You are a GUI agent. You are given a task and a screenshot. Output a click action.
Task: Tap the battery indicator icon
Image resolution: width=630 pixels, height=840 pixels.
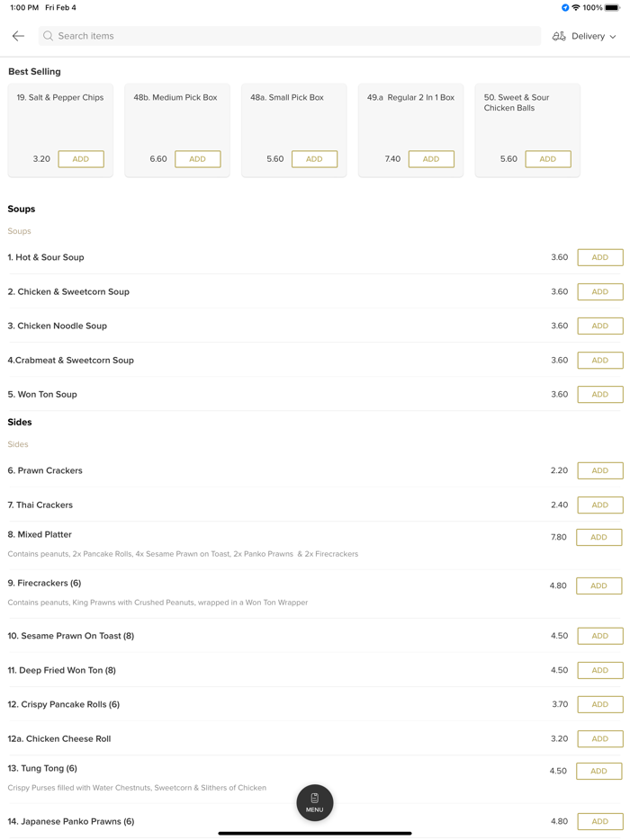612,7
